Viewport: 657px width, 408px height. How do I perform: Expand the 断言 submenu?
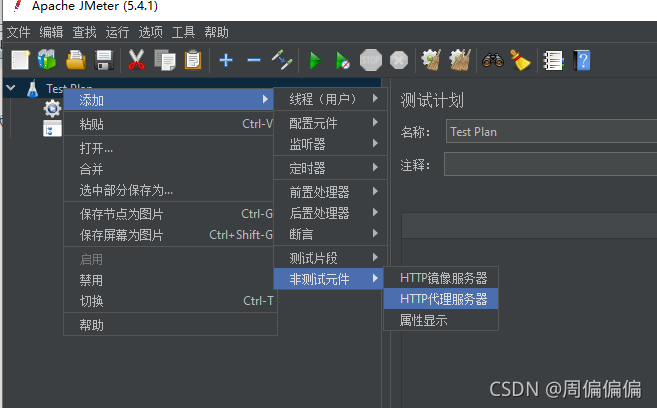tap(330, 234)
